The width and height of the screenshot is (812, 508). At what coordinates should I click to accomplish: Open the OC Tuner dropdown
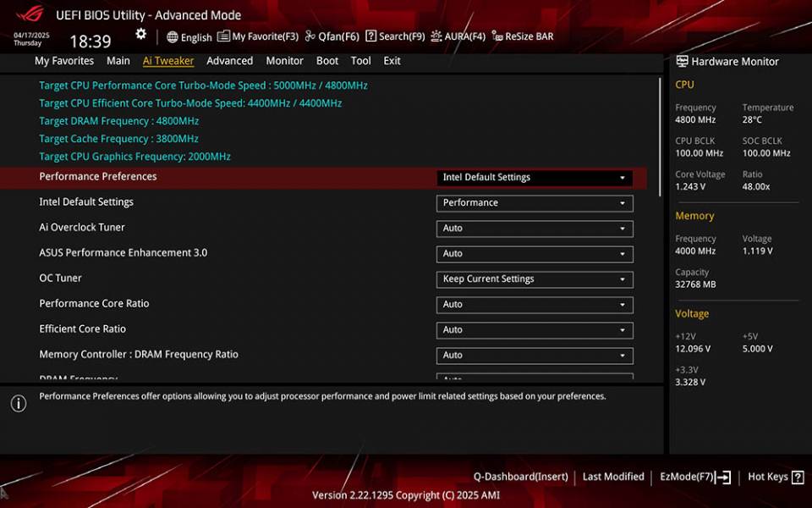535,279
